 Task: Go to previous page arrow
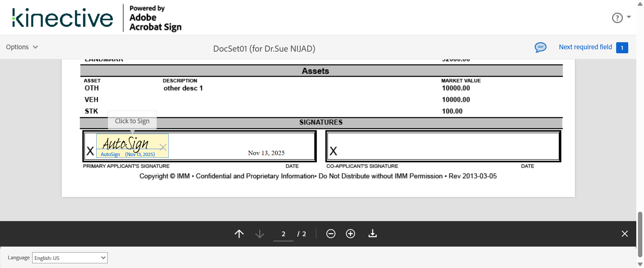tap(239, 233)
